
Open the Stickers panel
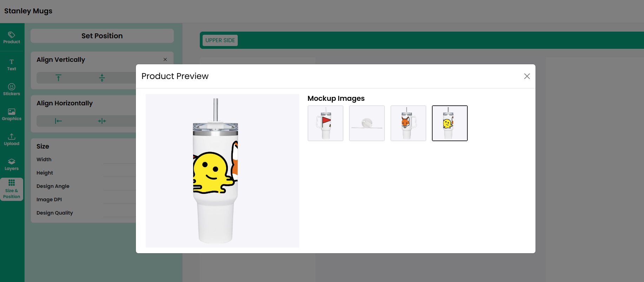pyautogui.click(x=12, y=90)
